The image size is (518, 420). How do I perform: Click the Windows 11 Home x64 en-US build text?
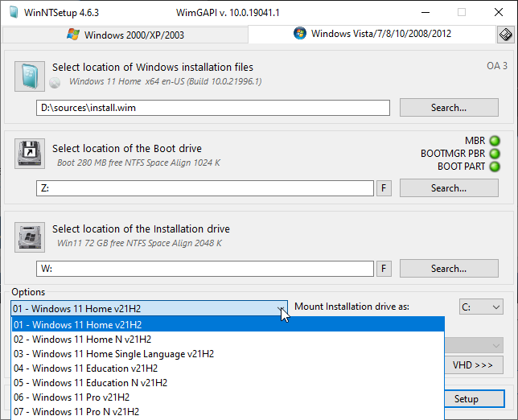click(x=165, y=81)
